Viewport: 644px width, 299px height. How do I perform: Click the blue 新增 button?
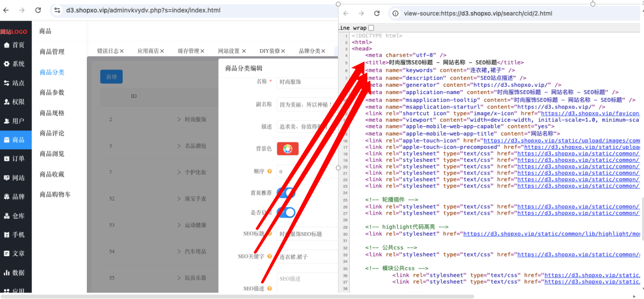[112, 77]
